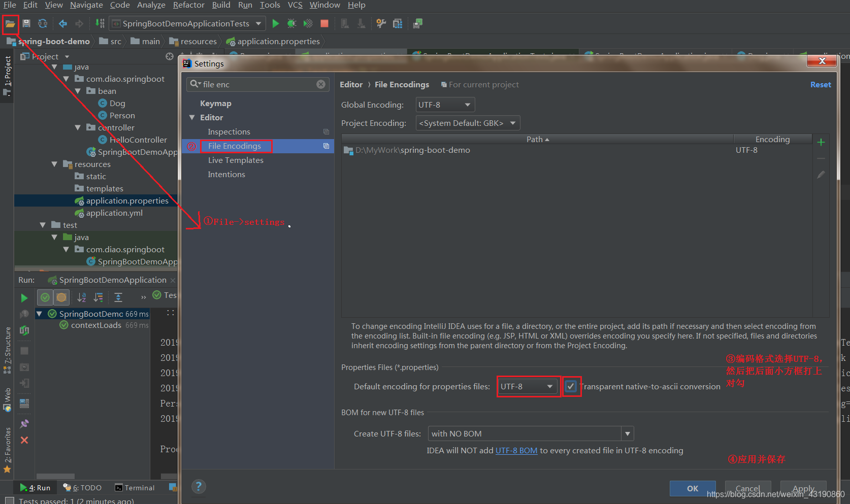Select Inspections in Settings tree
The height and width of the screenshot is (504, 850).
[229, 131]
